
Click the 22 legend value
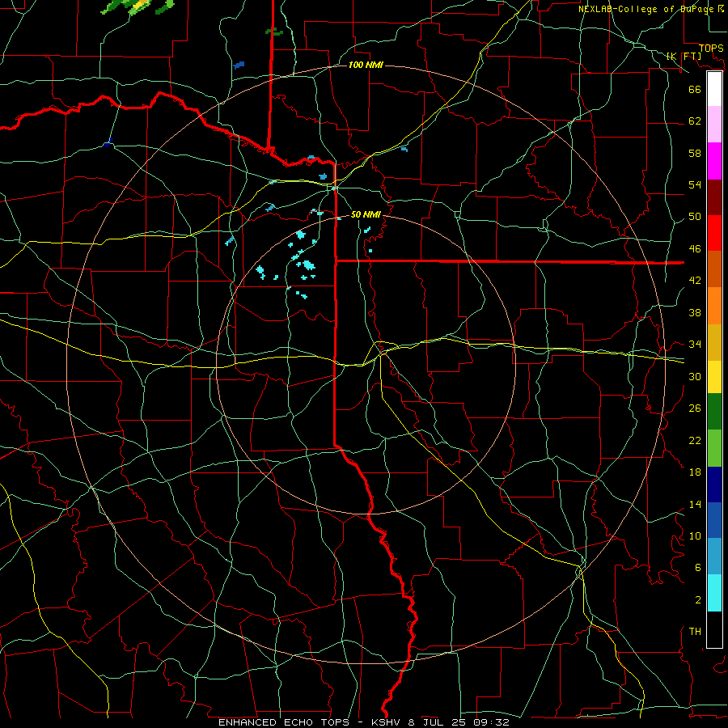pos(695,440)
